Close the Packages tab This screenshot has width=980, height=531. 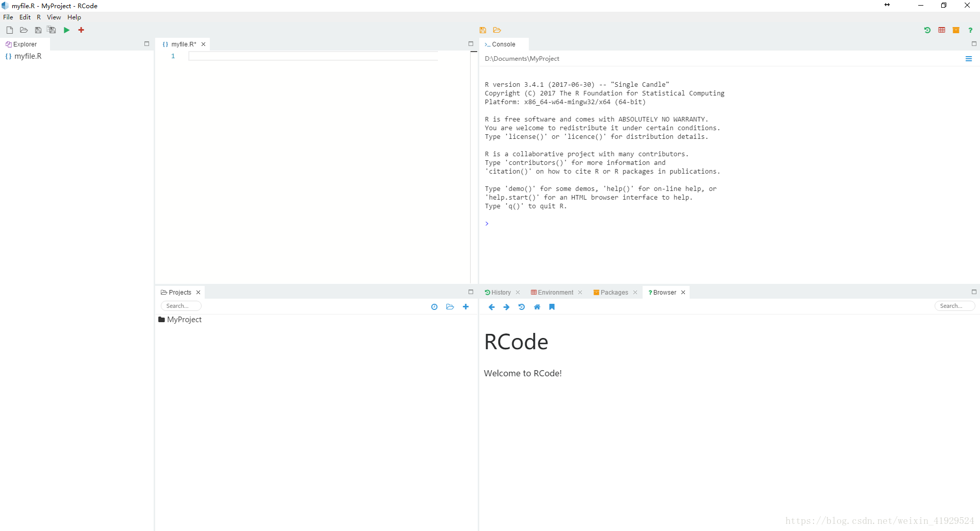(x=635, y=293)
